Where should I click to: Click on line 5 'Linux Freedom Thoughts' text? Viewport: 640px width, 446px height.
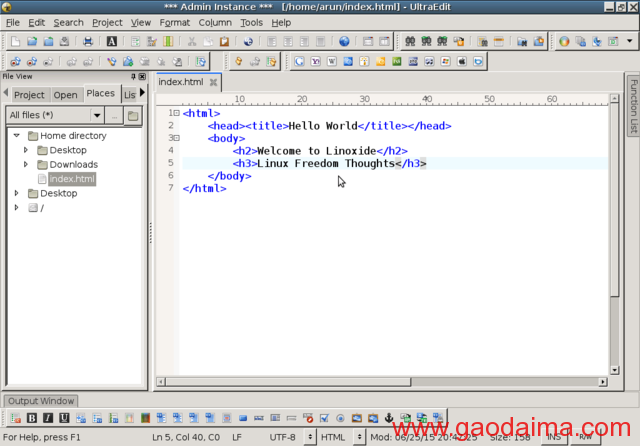coord(326,163)
